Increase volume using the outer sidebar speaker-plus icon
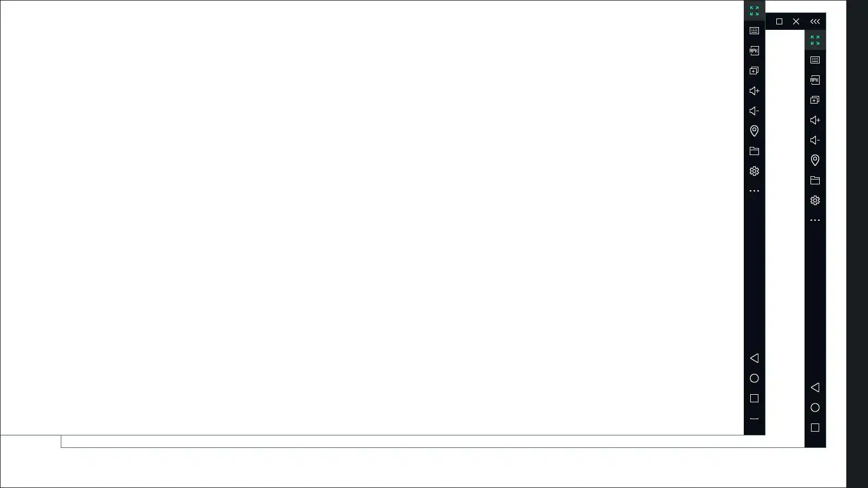The width and height of the screenshot is (868, 488). tap(815, 120)
